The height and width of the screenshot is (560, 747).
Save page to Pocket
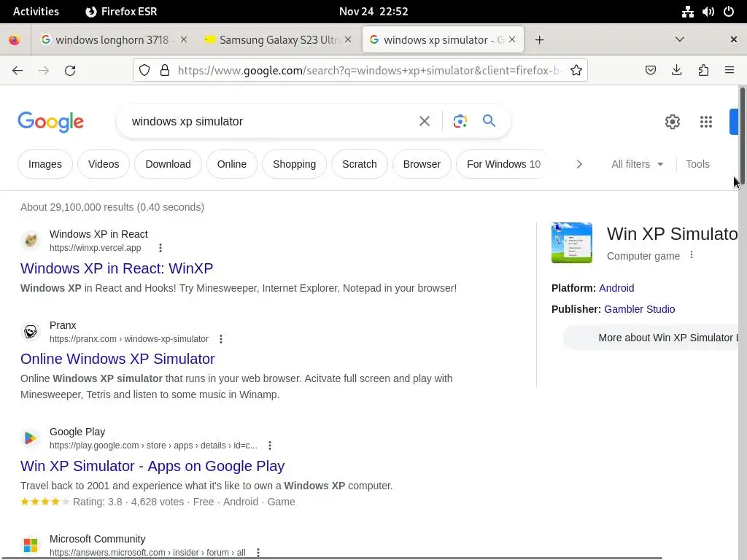(650, 71)
